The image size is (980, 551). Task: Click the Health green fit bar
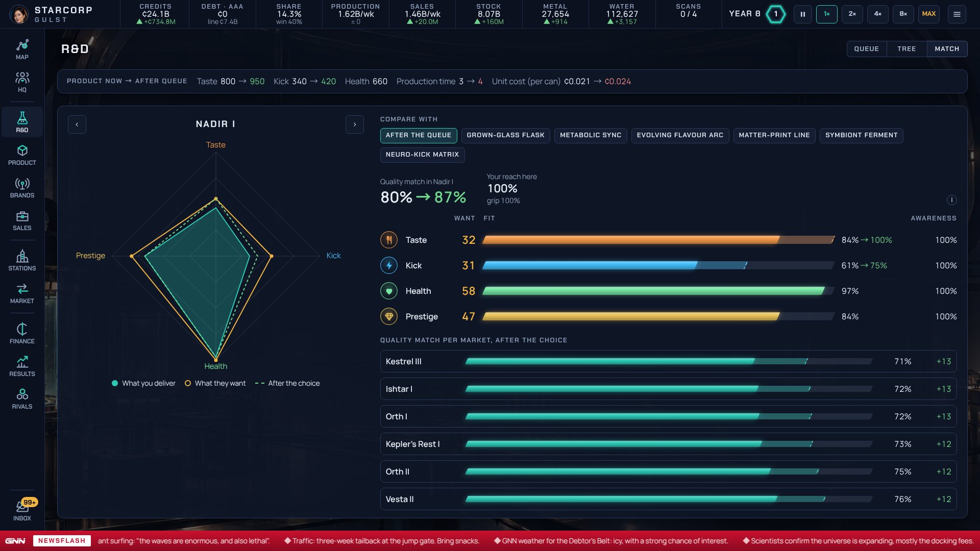tap(658, 291)
